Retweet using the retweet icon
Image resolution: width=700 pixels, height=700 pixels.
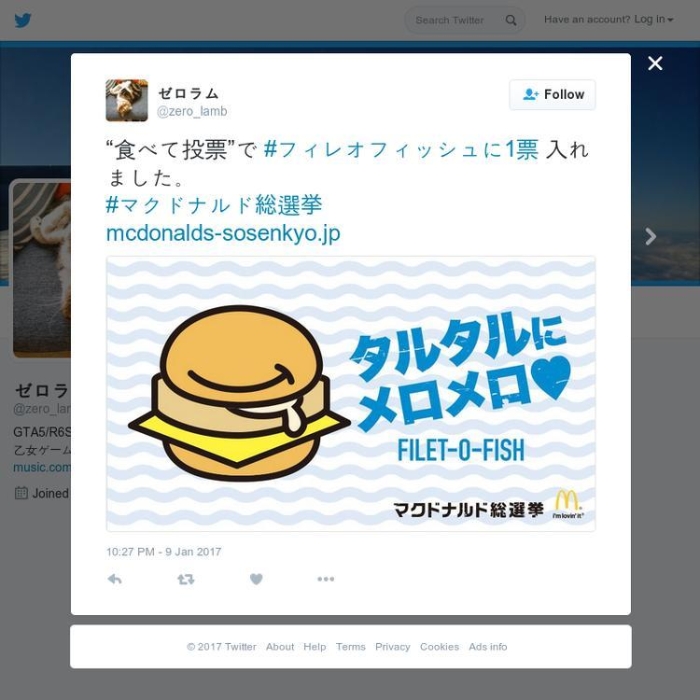click(x=186, y=579)
